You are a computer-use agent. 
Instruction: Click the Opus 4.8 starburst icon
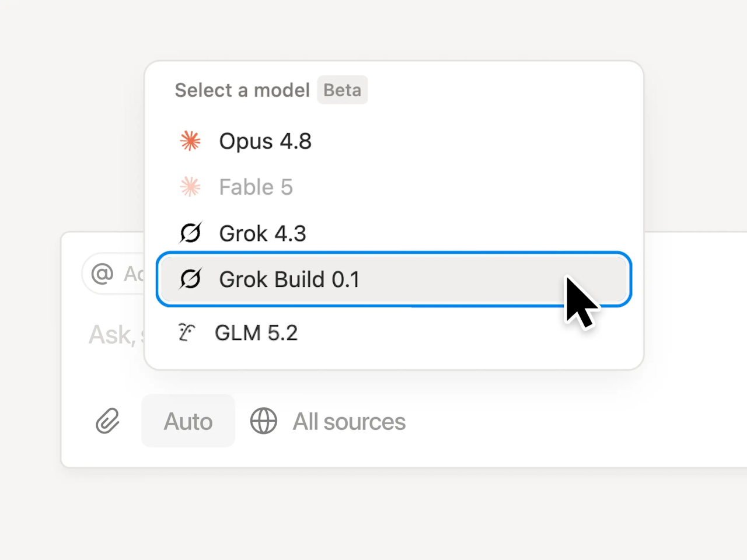[x=190, y=141]
